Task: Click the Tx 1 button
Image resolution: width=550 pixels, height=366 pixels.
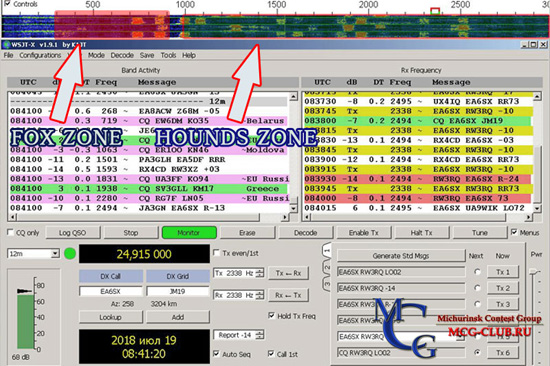Action: pyautogui.click(x=503, y=272)
